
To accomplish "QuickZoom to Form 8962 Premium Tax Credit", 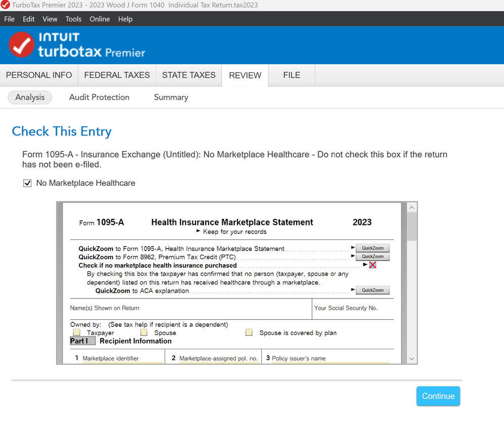I will point(373,256).
